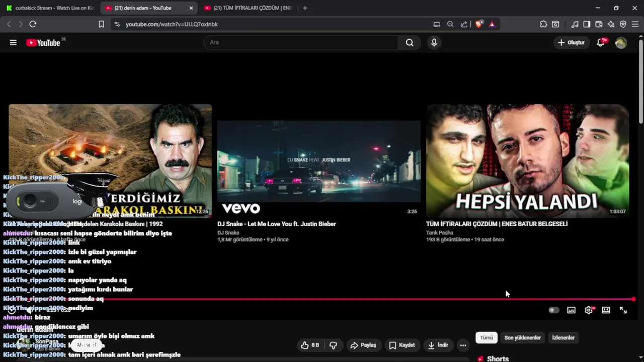Open the video player settings gear
The width and height of the screenshot is (644, 362).
pos(589,310)
